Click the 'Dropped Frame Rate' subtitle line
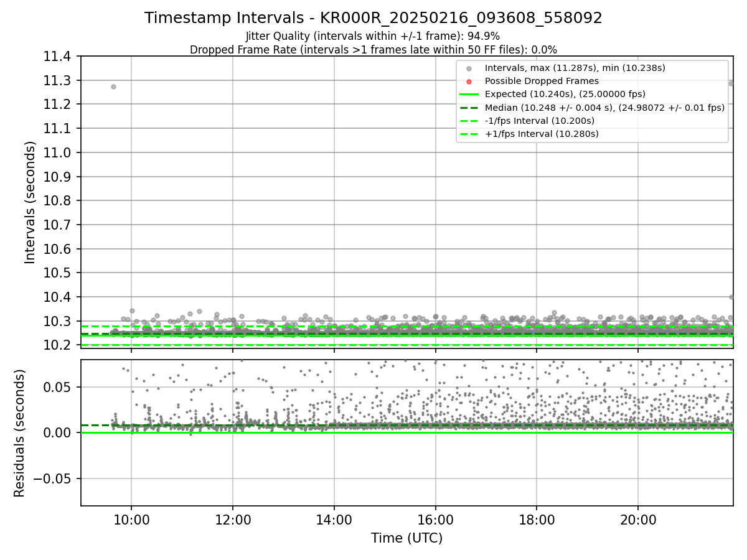Image resolution: width=747 pixels, height=560 pixels. click(374, 49)
